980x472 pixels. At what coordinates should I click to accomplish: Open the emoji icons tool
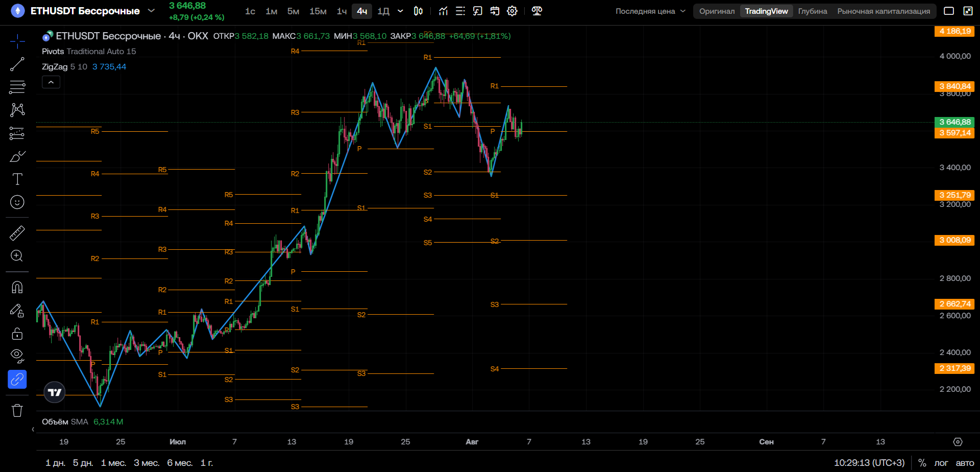(17, 202)
